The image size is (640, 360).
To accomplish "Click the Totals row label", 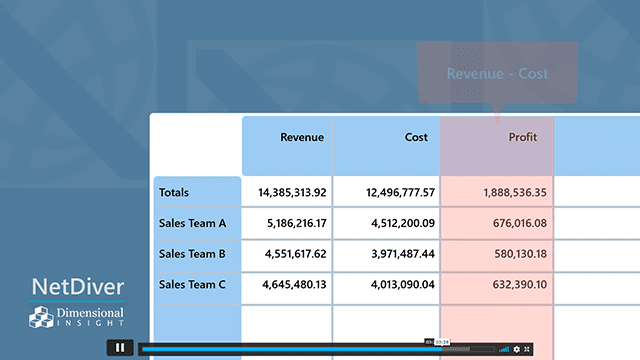I will tap(174, 192).
